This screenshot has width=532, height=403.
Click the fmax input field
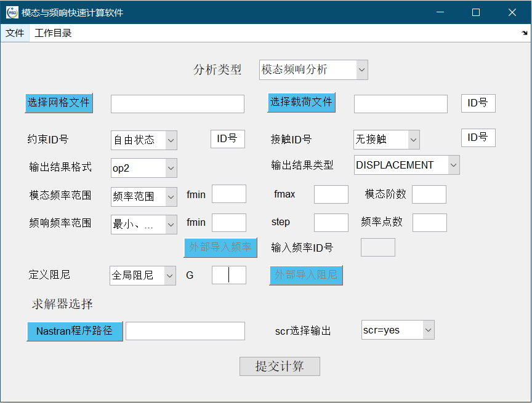click(331, 194)
